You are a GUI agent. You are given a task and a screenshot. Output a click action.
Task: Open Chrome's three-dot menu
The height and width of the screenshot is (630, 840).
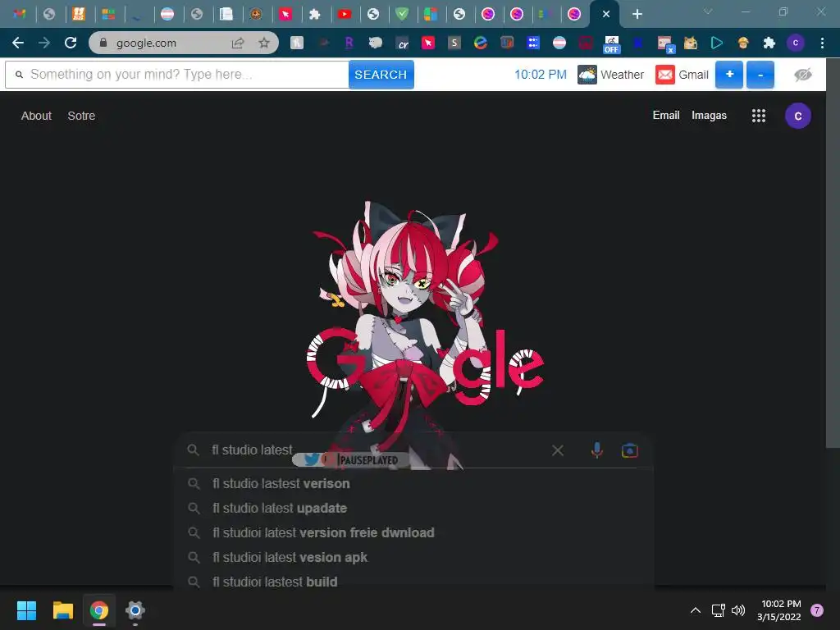822,43
